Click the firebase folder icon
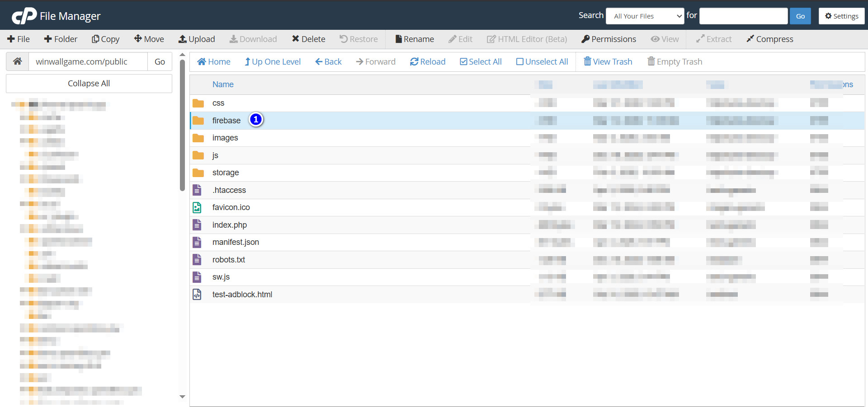The image size is (868, 407). (x=198, y=120)
